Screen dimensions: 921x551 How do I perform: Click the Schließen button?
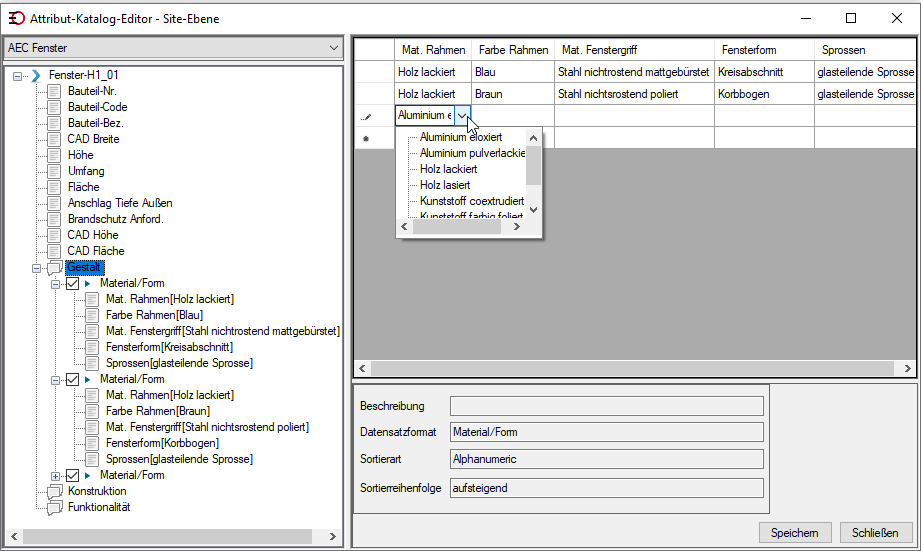click(x=875, y=533)
